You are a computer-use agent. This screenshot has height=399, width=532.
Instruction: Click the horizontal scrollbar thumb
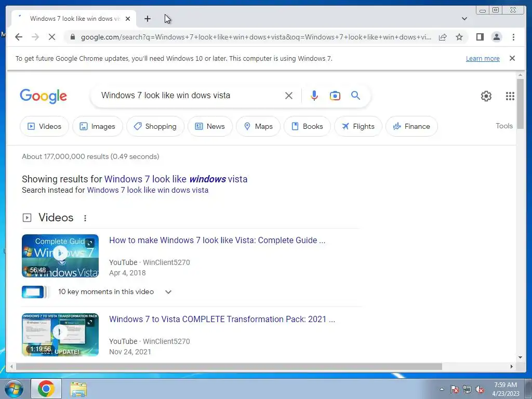229,366
